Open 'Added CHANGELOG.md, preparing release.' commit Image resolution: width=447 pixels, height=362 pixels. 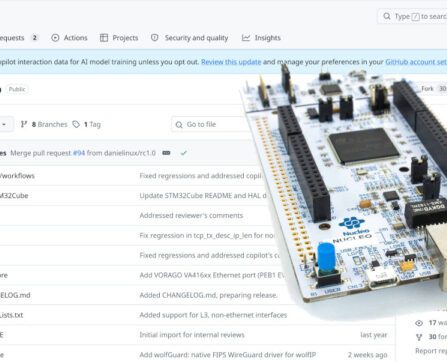click(x=208, y=295)
